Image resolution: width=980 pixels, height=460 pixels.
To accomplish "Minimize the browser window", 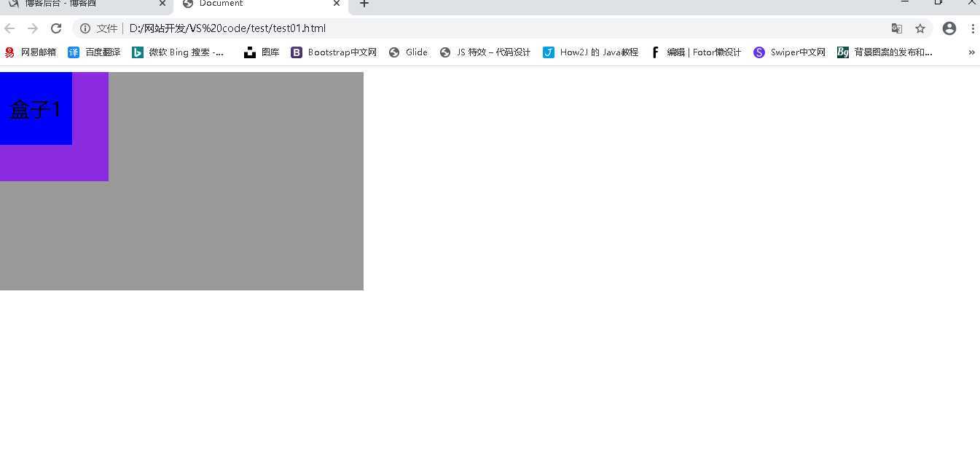I will 904,3.
